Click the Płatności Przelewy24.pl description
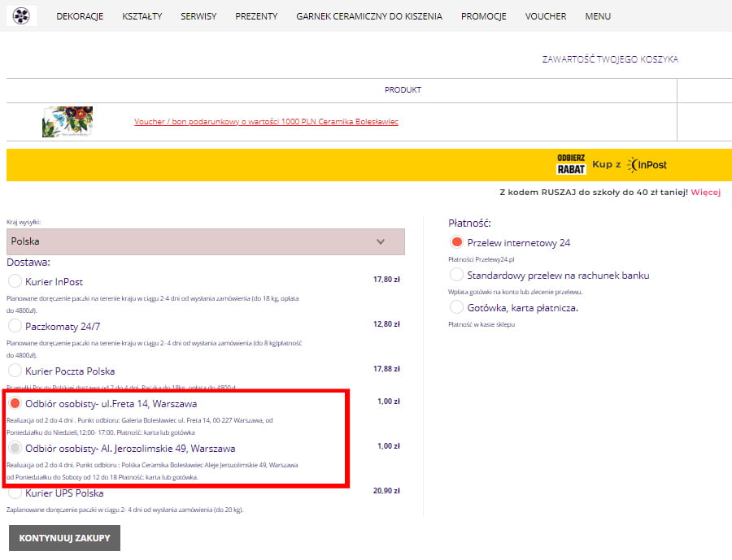 click(481, 259)
